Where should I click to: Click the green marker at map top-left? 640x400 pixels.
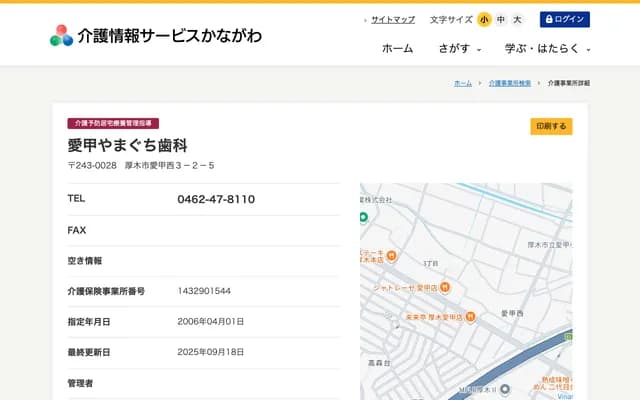coord(364,216)
